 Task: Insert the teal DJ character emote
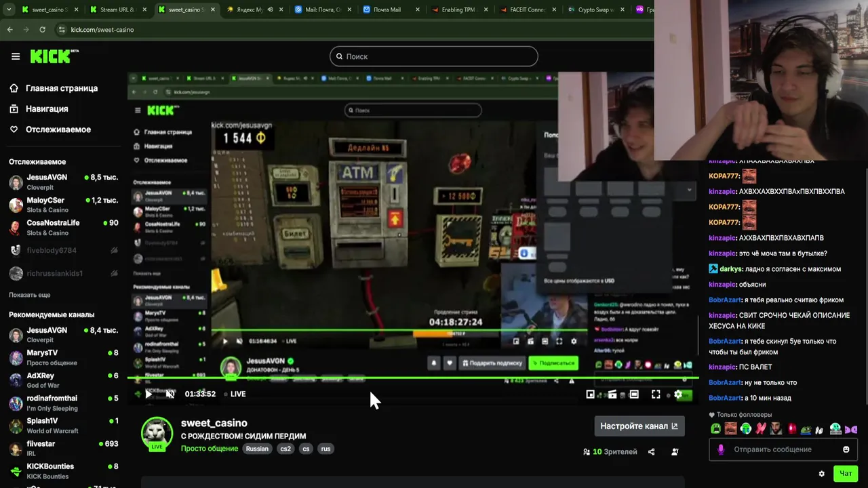coord(835,428)
